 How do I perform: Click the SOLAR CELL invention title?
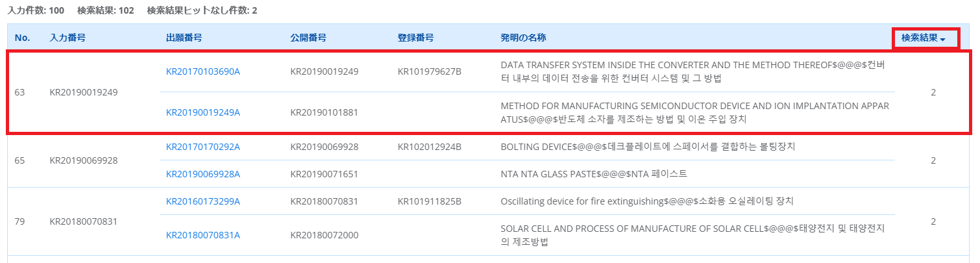694,235
